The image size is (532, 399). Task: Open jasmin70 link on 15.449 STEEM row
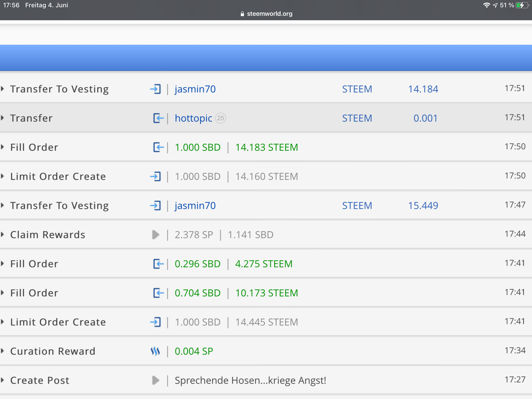195,205
